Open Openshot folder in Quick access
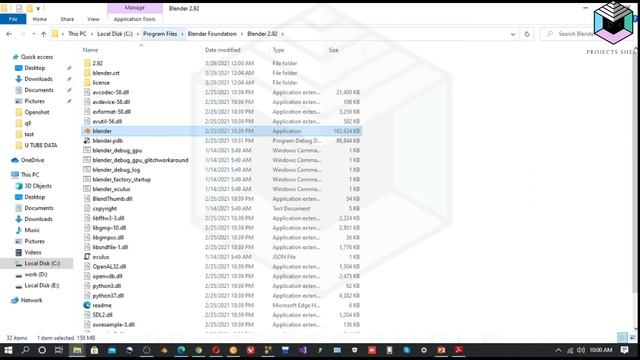This screenshot has width=640, height=360. [32, 112]
